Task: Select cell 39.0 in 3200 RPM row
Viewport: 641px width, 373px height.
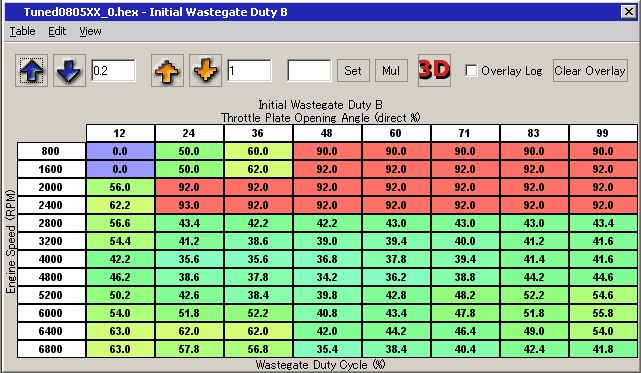Action: coord(327,241)
